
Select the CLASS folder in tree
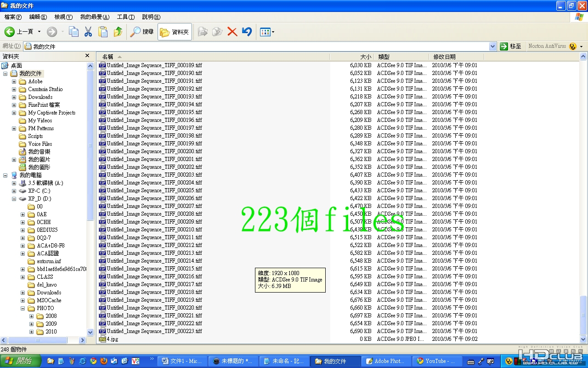coord(45,277)
